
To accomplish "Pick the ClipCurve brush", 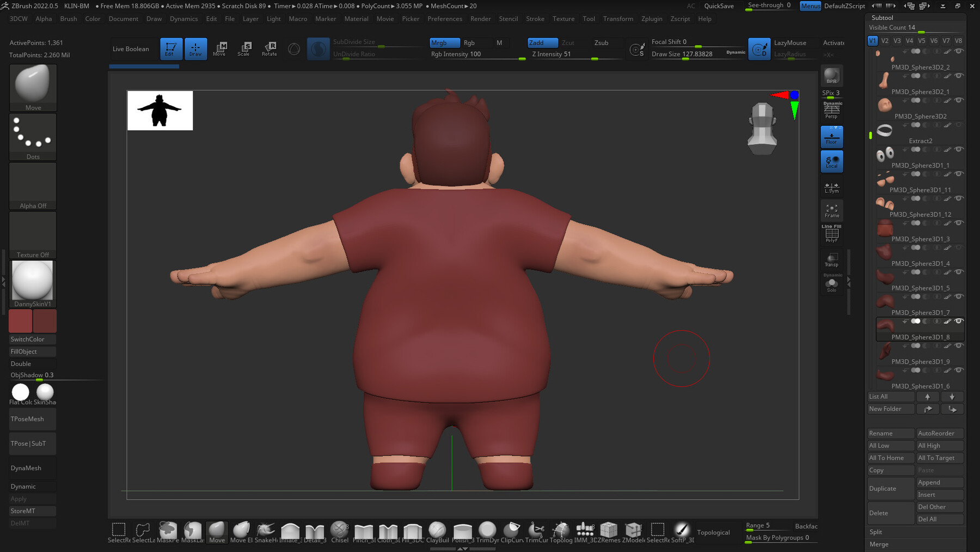I will (512, 532).
